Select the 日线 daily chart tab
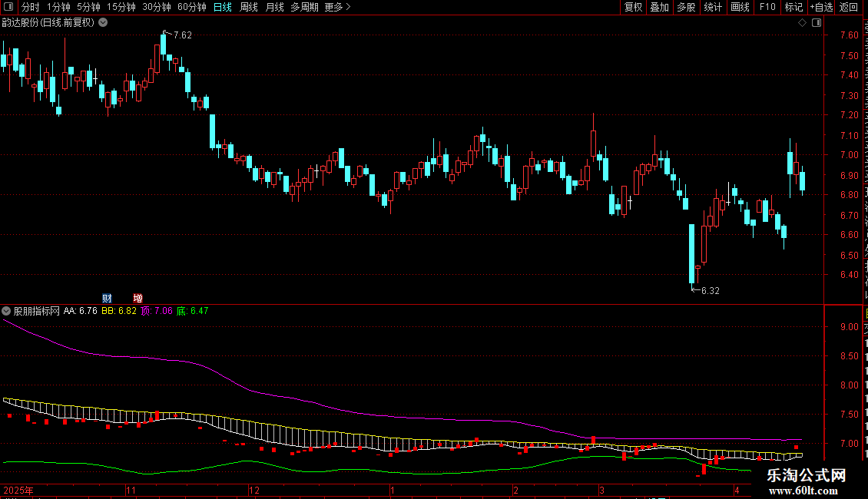The image size is (868, 499). click(223, 7)
